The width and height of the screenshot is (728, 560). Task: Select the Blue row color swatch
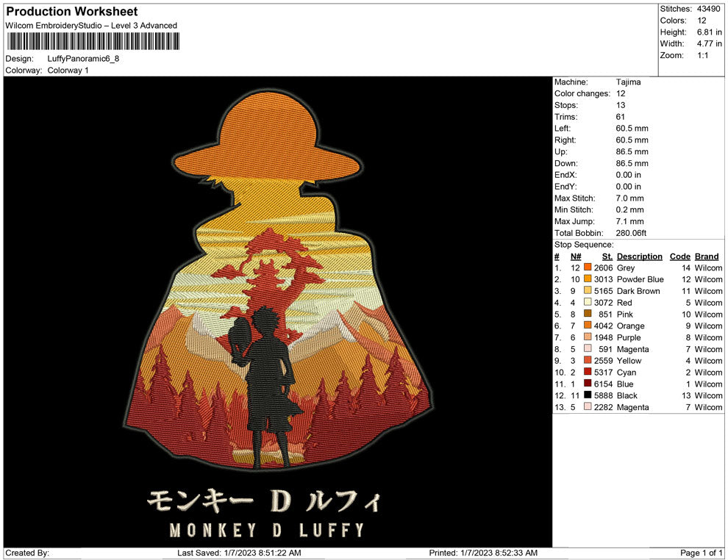coord(588,383)
